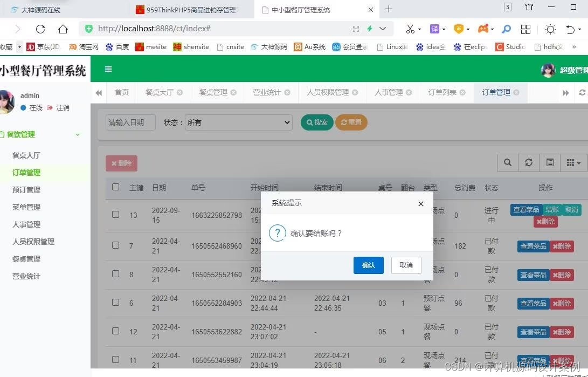Click the table toolbar refresh icon
588x377 pixels.
(528, 162)
